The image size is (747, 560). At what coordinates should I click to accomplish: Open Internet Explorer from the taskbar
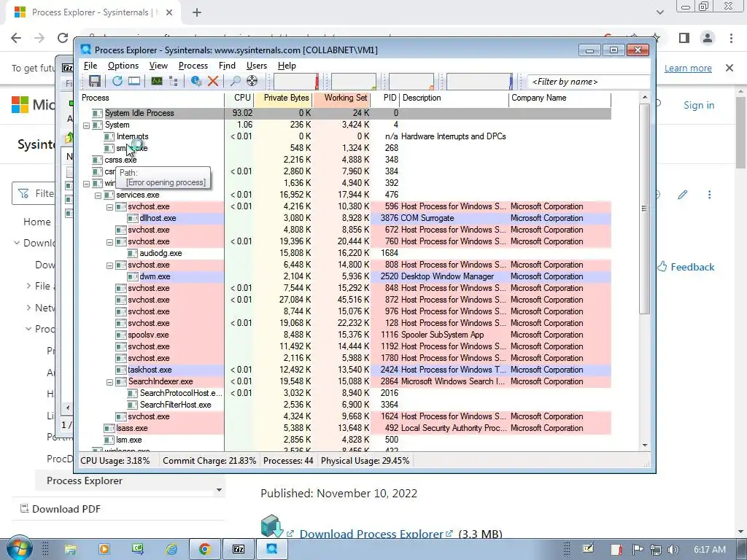coord(171,549)
